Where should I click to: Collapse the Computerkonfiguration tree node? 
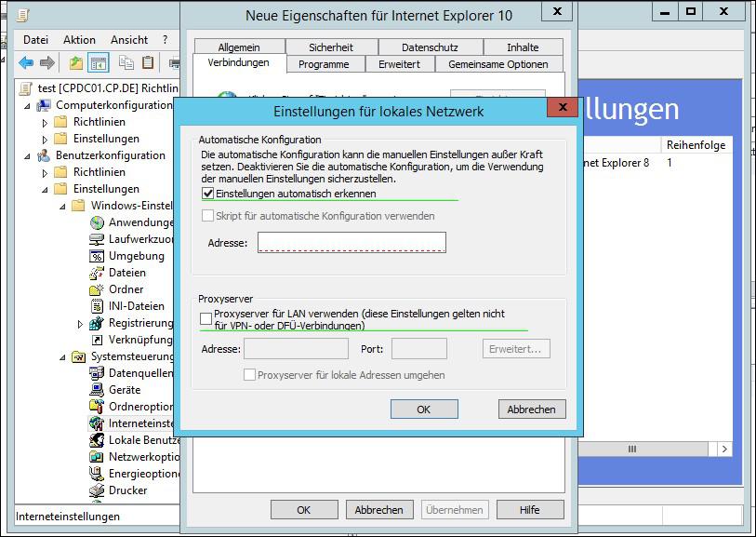pos(28,106)
